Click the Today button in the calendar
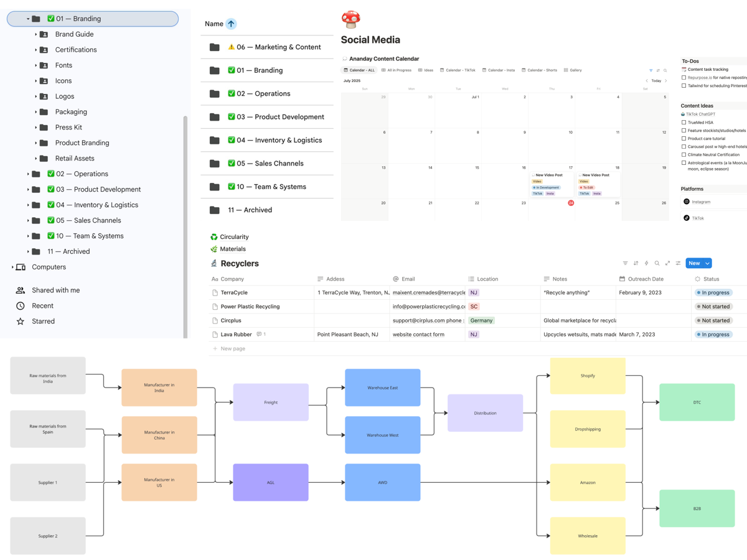 pyautogui.click(x=656, y=81)
